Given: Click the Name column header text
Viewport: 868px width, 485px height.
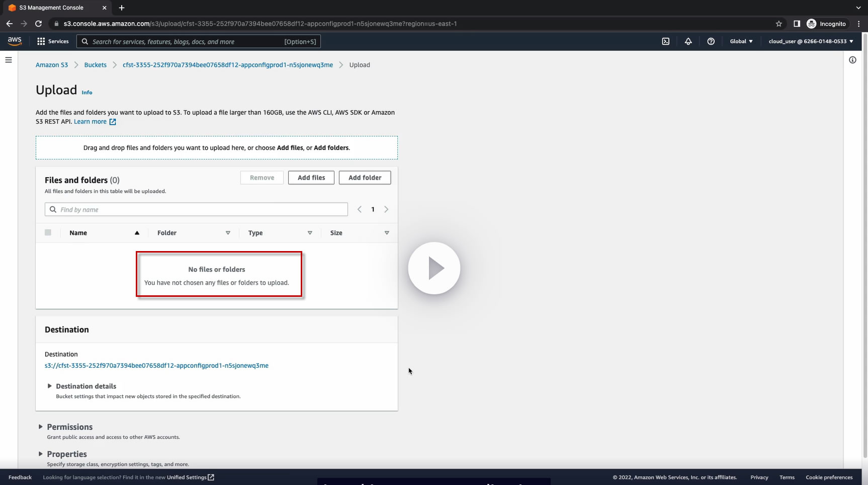Looking at the screenshot, I should click(78, 233).
